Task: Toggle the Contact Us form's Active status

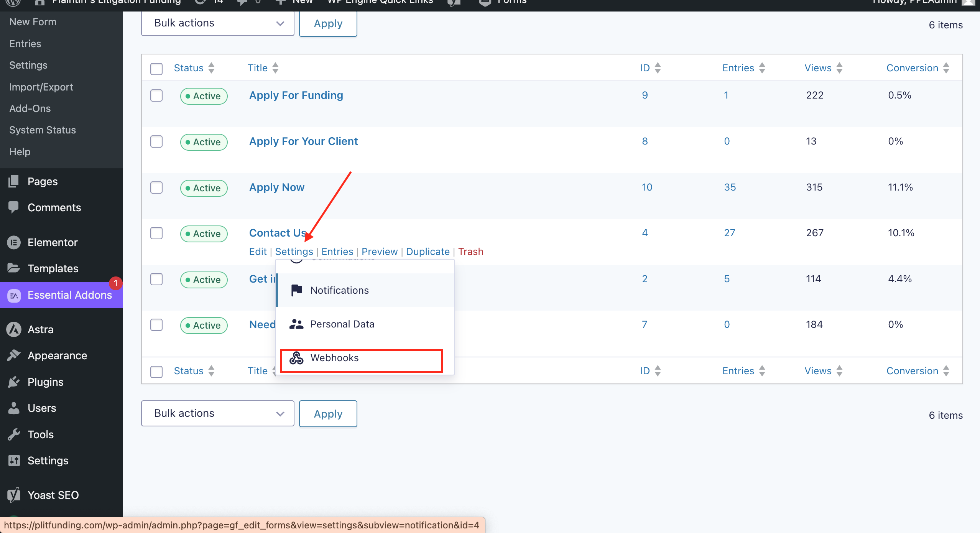Action: point(204,234)
